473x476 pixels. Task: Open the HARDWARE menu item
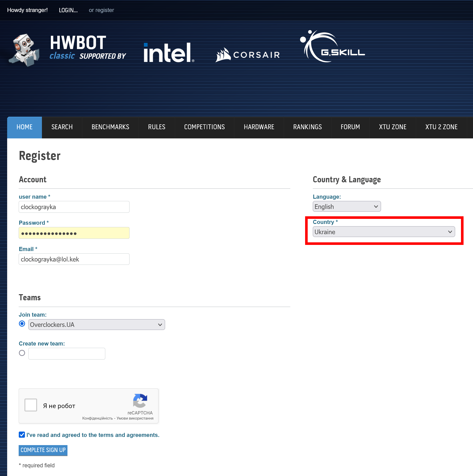259,127
